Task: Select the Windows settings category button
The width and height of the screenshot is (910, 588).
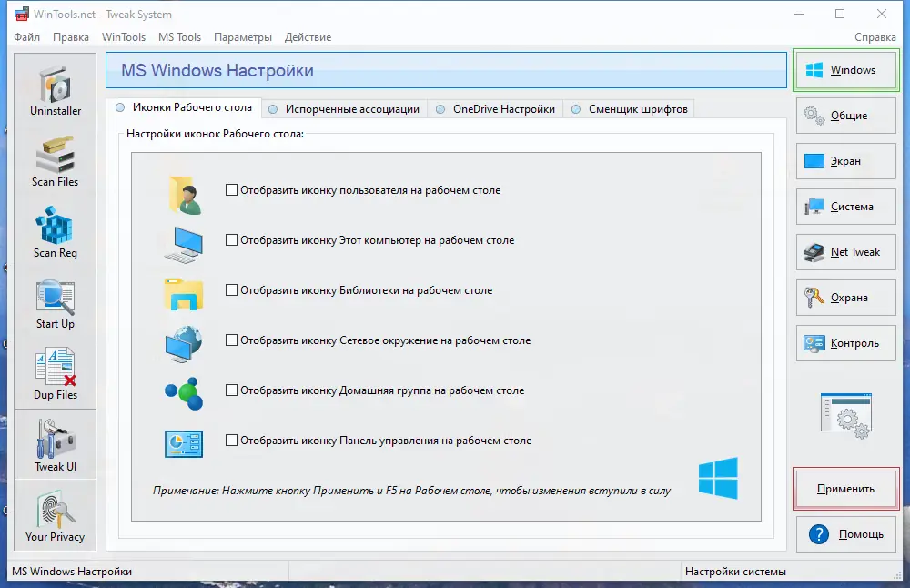Action: (845, 70)
